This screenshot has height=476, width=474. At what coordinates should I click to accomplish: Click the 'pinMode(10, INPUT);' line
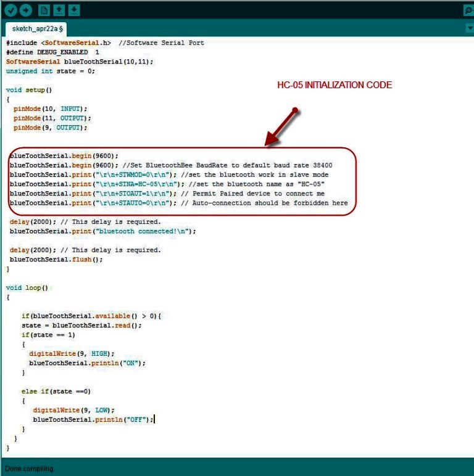[50, 109]
